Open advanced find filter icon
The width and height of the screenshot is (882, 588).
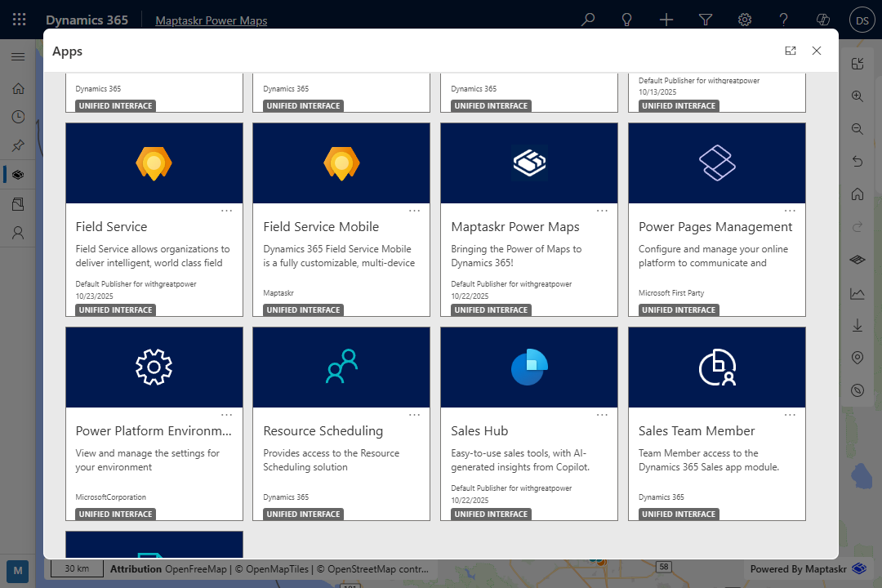tap(706, 20)
